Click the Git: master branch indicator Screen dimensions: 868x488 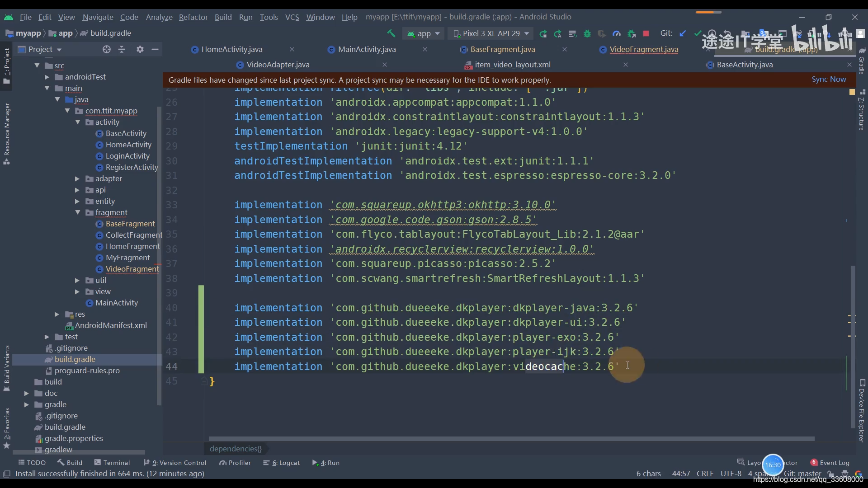802,474
